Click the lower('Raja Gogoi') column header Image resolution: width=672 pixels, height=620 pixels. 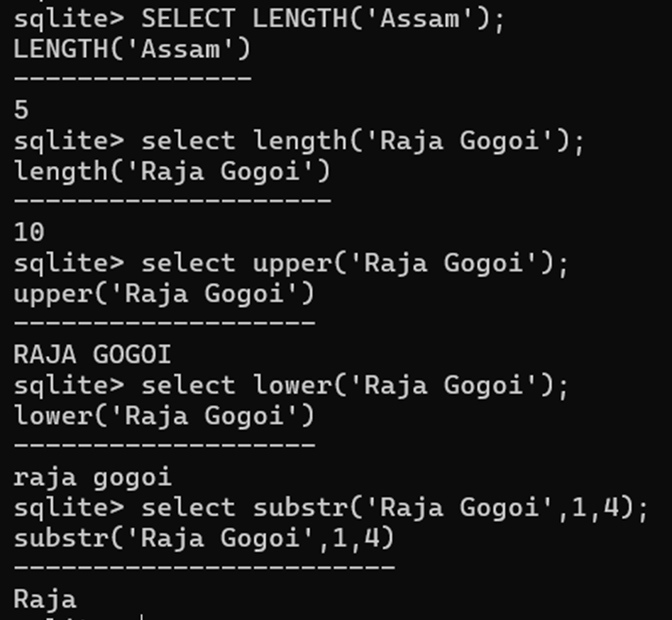tap(164, 415)
